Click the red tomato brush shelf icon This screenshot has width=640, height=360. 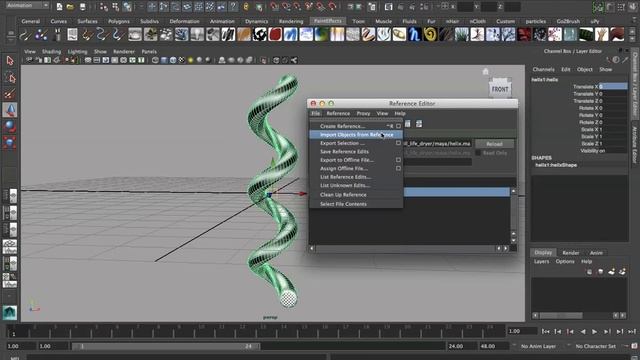(x=275, y=35)
